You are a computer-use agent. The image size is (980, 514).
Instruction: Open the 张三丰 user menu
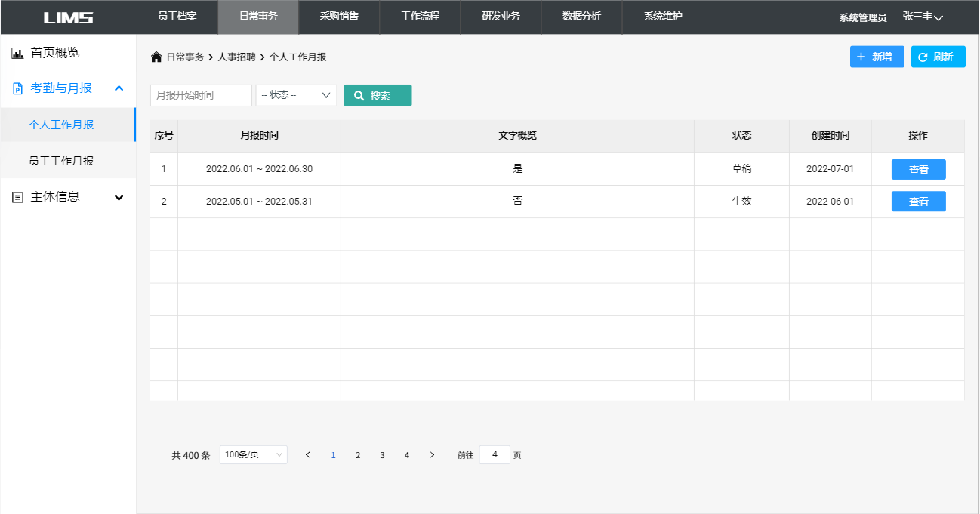coord(923,17)
